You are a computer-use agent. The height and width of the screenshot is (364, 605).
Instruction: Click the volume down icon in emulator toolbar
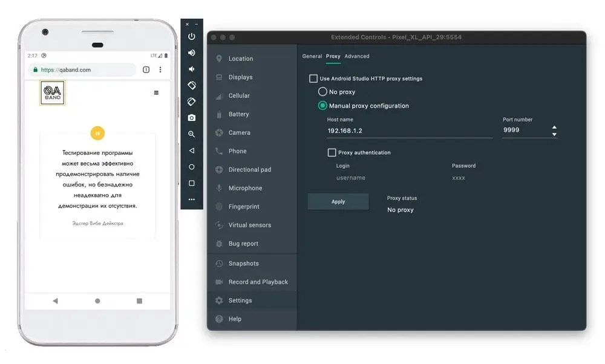192,69
